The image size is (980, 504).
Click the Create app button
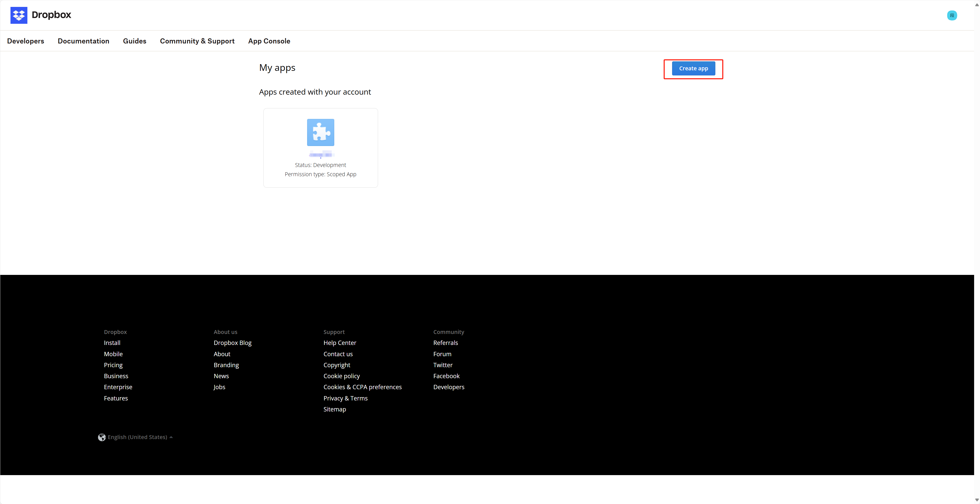693,69
